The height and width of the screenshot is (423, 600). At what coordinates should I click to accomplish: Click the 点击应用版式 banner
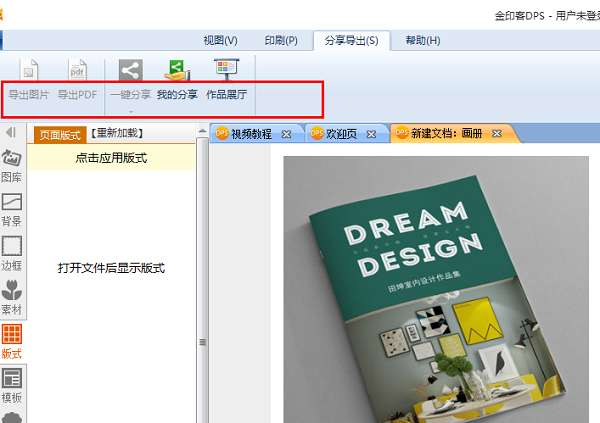tap(111, 158)
